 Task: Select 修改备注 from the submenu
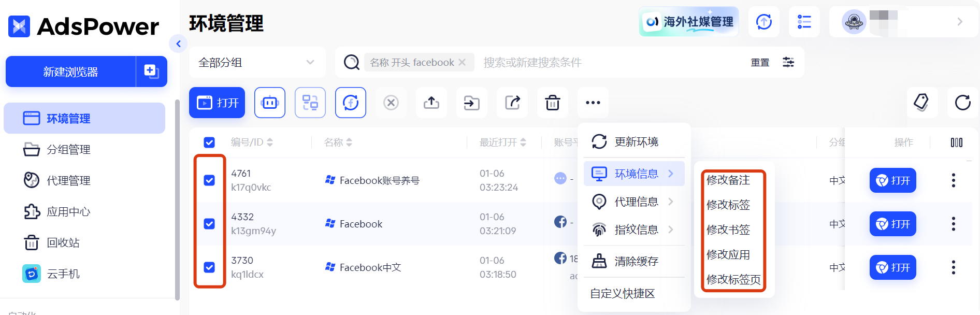pyautogui.click(x=728, y=180)
